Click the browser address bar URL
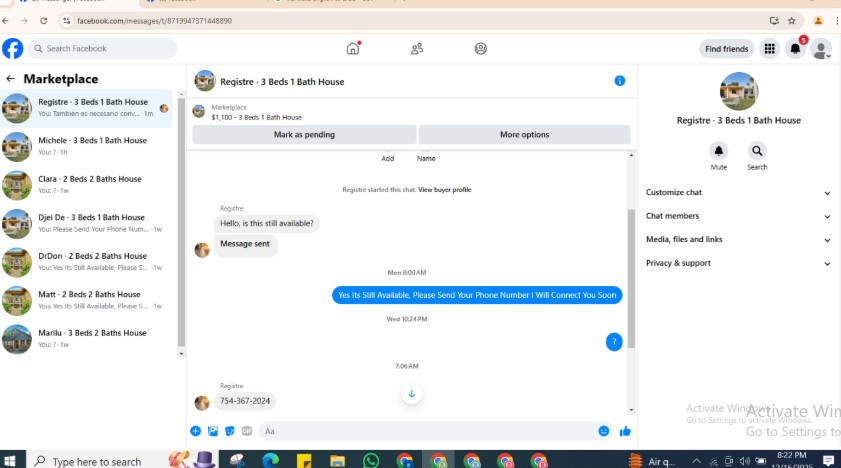This screenshot has width=841, height=468. click(x=154, y=21)
